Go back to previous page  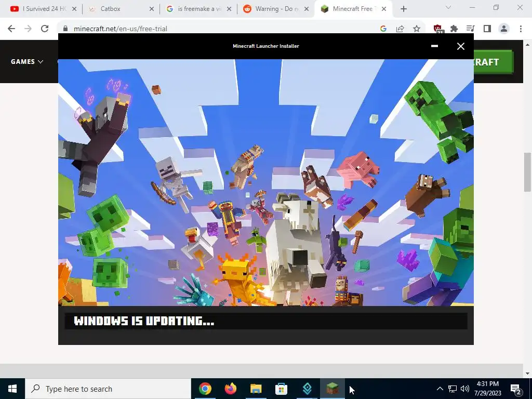pos(11,29)
